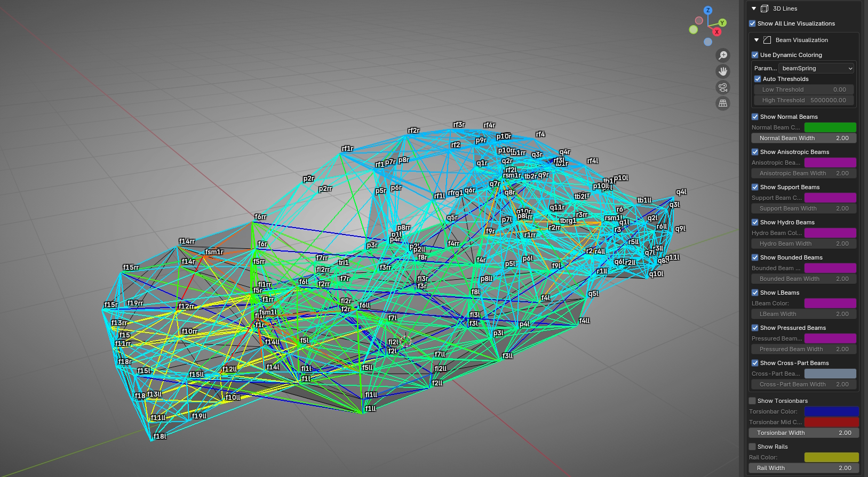Click Cross-Part Beam Width slider

click(x=804, y=384)
